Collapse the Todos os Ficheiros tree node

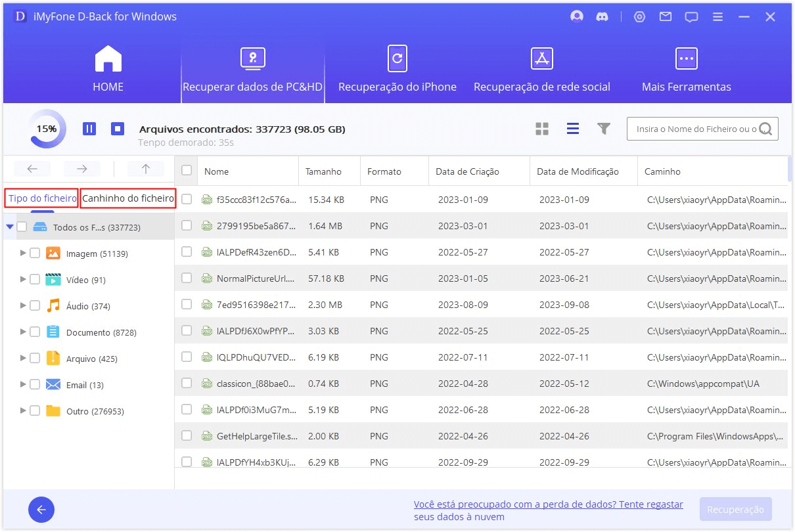coord(9,227)
